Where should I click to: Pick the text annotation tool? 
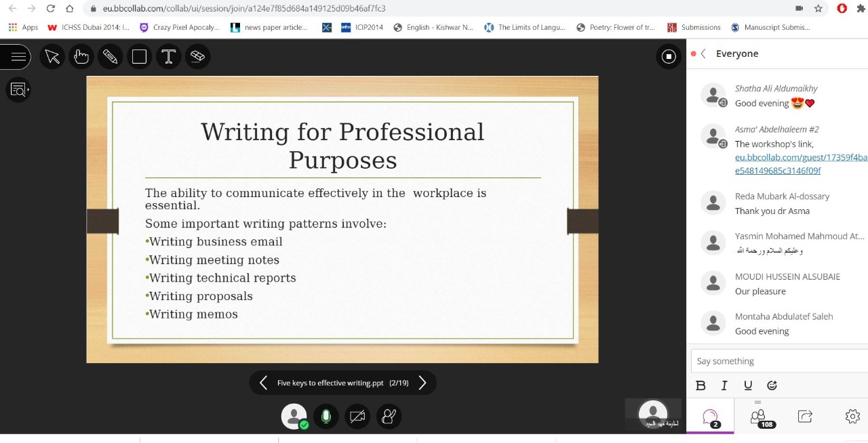pyautogui.click(x=168, y=57)
